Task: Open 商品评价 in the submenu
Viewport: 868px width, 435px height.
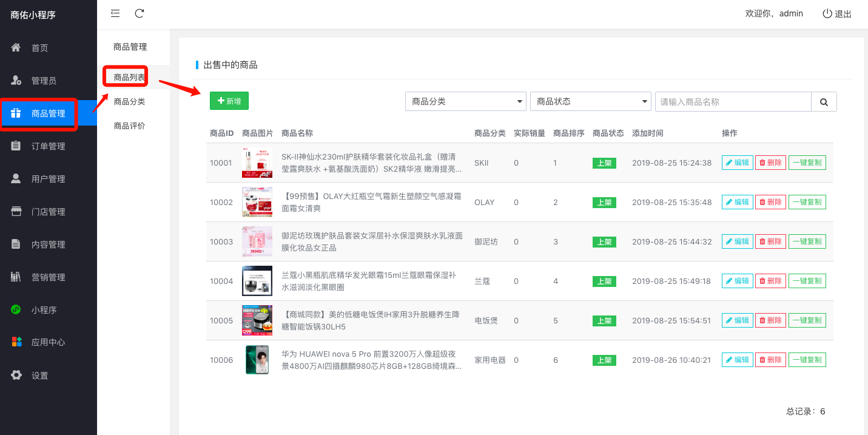Action: tap(129, 126)
